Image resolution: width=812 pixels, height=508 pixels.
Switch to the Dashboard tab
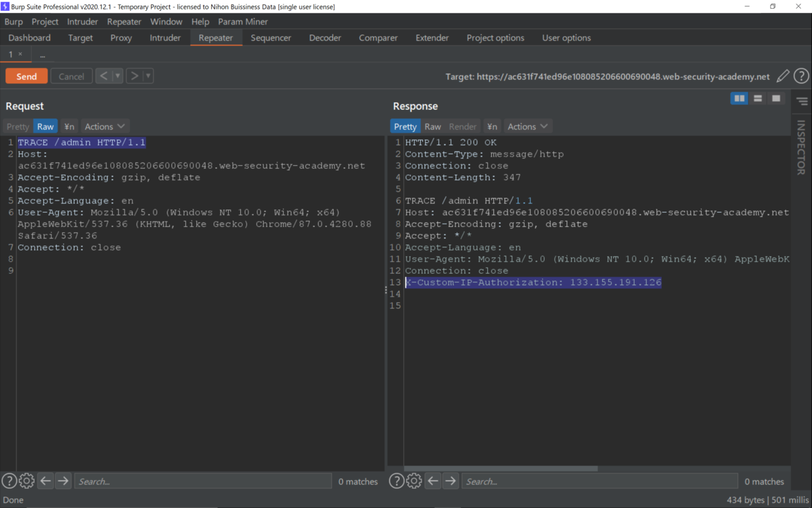tap(30, 38)
